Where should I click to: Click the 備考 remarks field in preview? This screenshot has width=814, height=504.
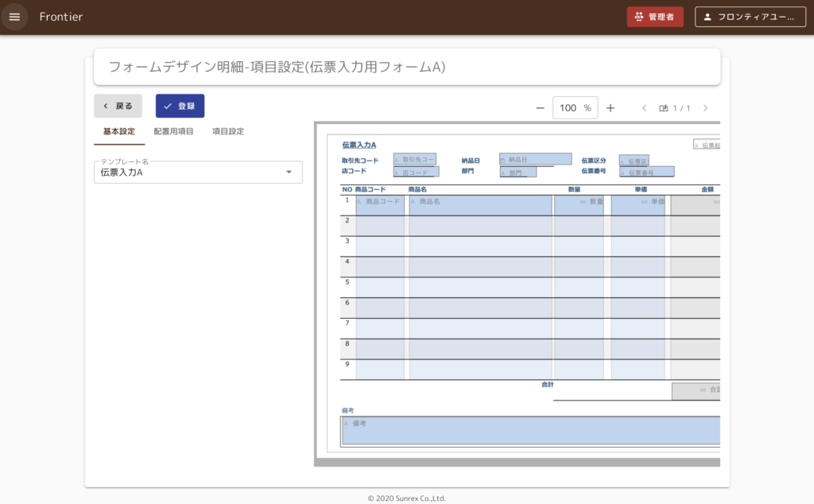[x=531, y=430]
